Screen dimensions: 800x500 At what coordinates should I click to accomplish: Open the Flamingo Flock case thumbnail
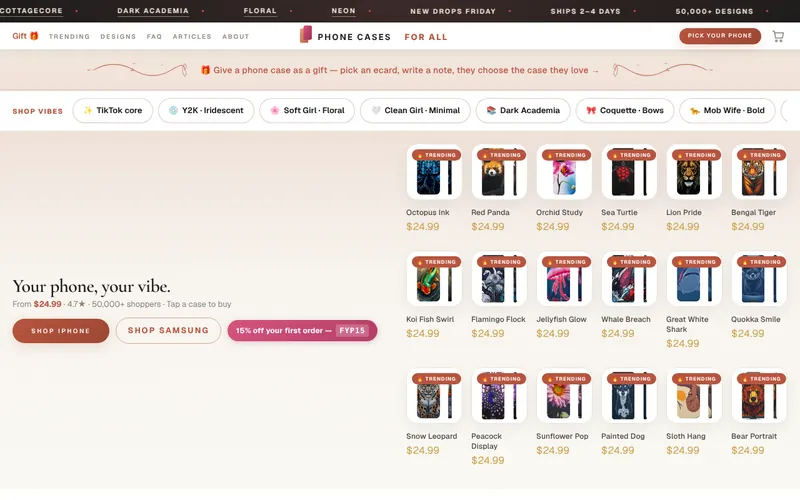tap(499, 279)
